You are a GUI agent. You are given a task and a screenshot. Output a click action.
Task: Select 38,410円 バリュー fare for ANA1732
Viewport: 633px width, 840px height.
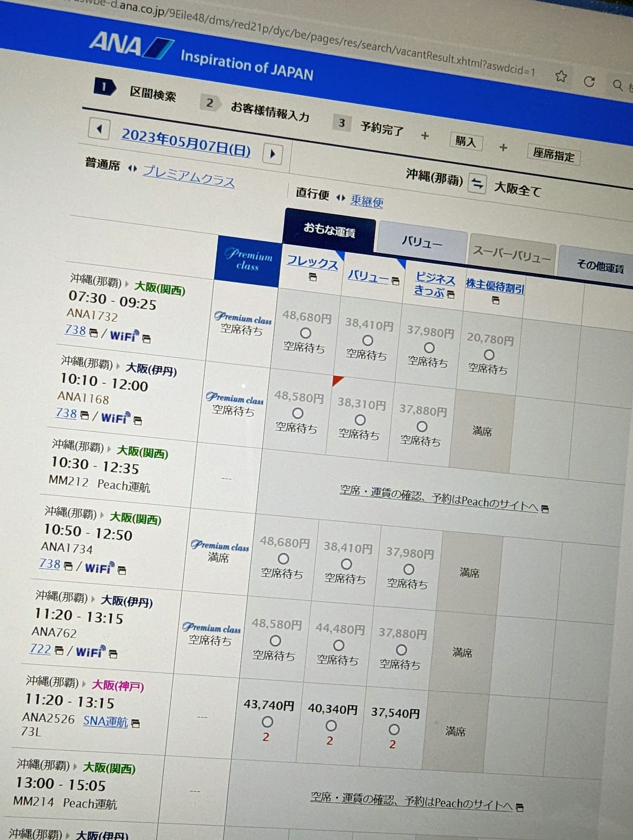[368, 340]
